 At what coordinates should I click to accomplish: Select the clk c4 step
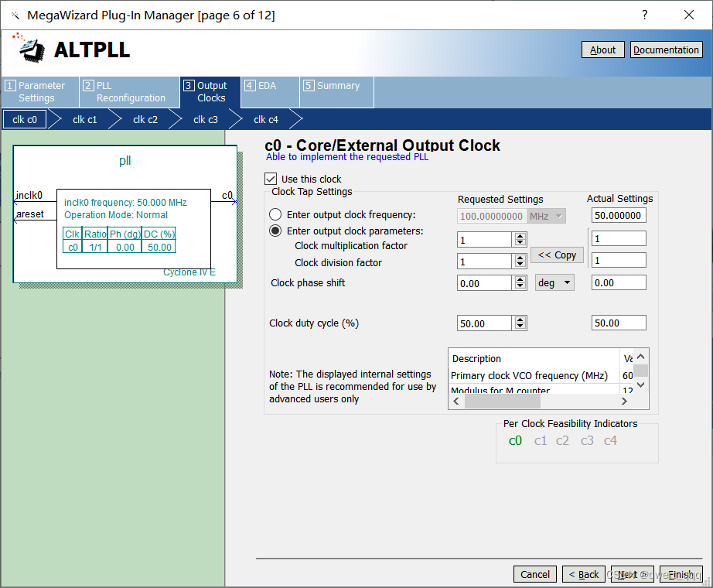pos(265,120)
